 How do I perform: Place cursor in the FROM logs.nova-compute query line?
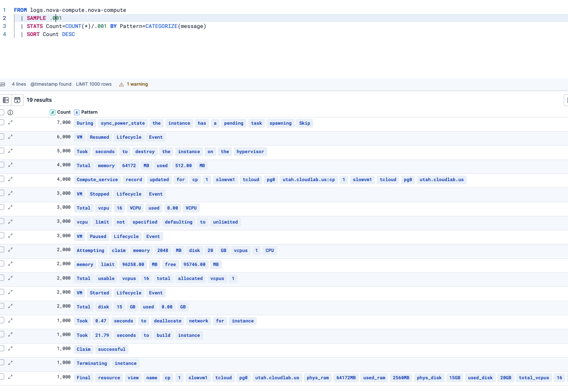70,10
